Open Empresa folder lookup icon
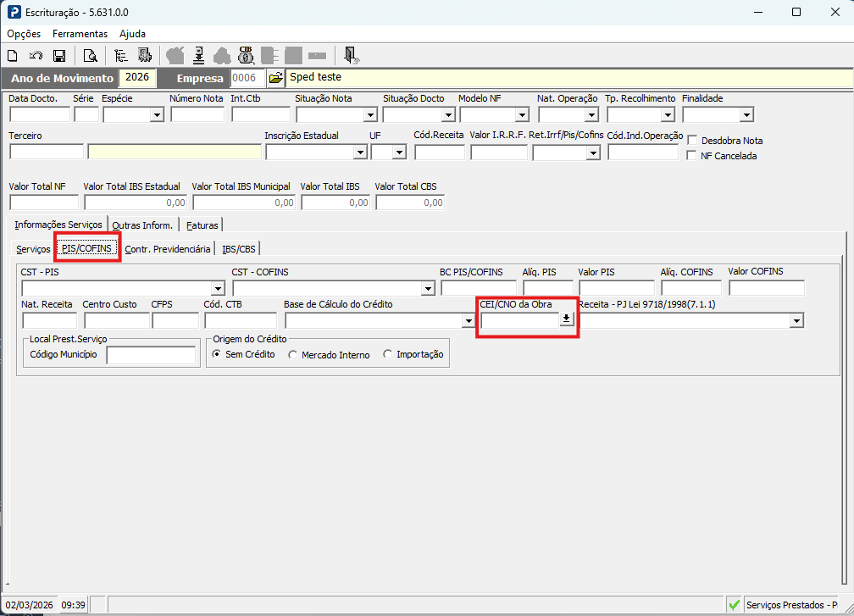The image size is (854, 616). click(276, 78)
